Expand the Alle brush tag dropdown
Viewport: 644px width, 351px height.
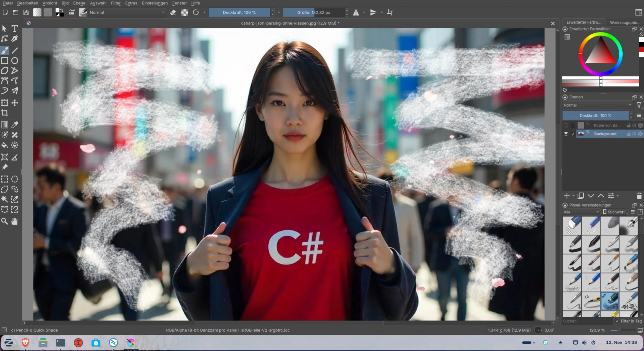point(581,212)
